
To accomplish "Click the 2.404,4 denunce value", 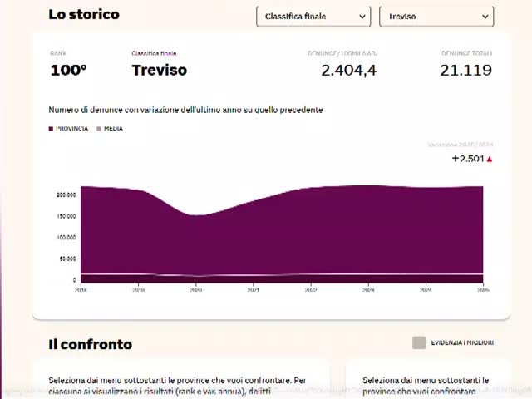I will (349, 71).
